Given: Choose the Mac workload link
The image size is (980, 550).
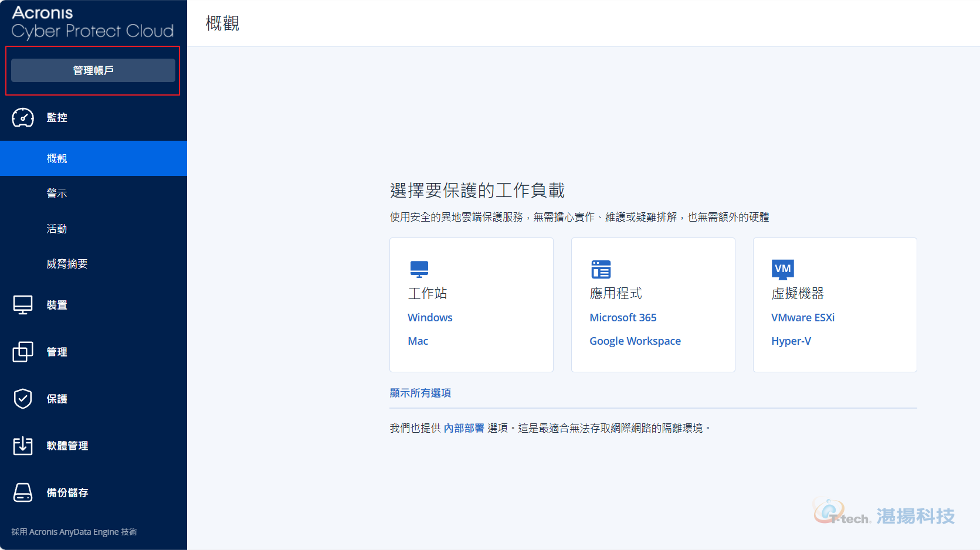Looking at the screenshot, I should coord(418,341).
